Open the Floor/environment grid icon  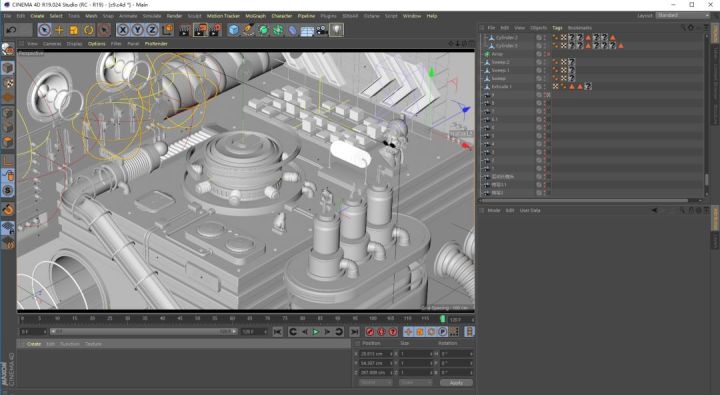coord(307,30)
